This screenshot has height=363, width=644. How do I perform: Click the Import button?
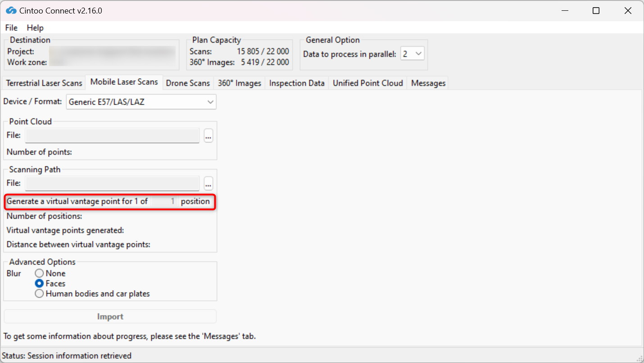(110, 317)
